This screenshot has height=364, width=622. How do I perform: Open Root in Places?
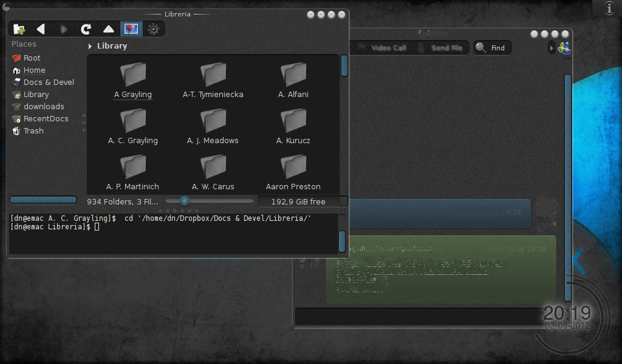click(26, 58)
